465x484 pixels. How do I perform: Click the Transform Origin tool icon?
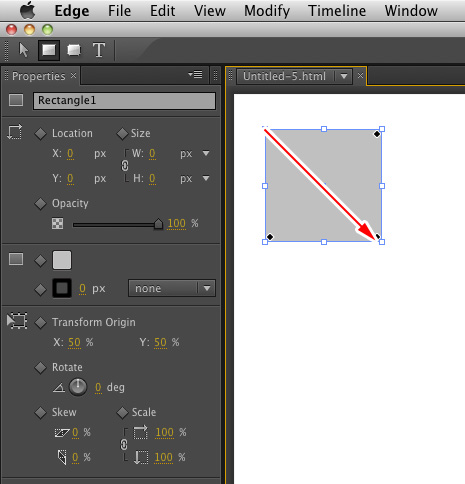(17, 321)
